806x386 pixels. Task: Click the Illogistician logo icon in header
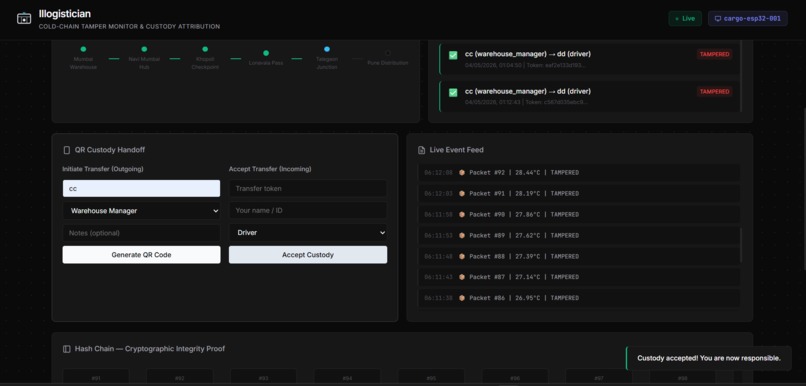(x=24, y=19)
